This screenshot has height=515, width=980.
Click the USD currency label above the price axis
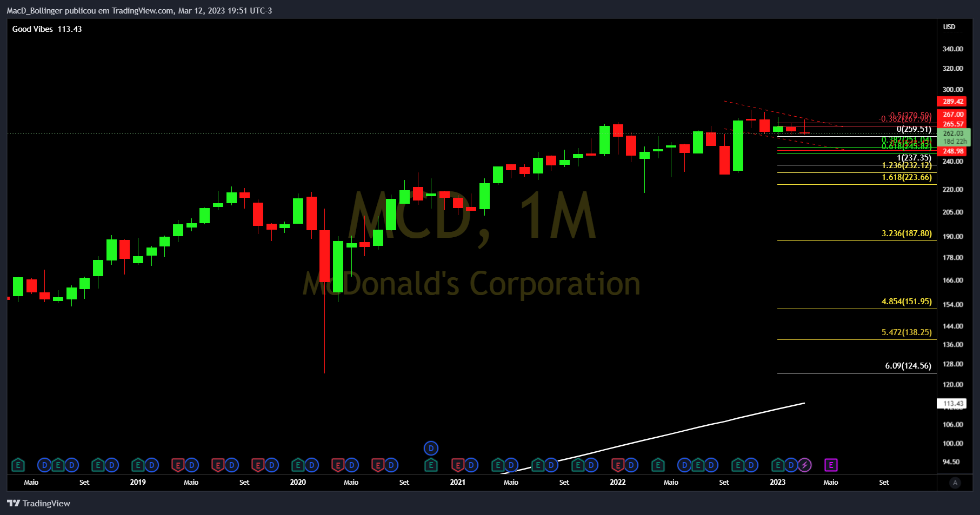949,27
